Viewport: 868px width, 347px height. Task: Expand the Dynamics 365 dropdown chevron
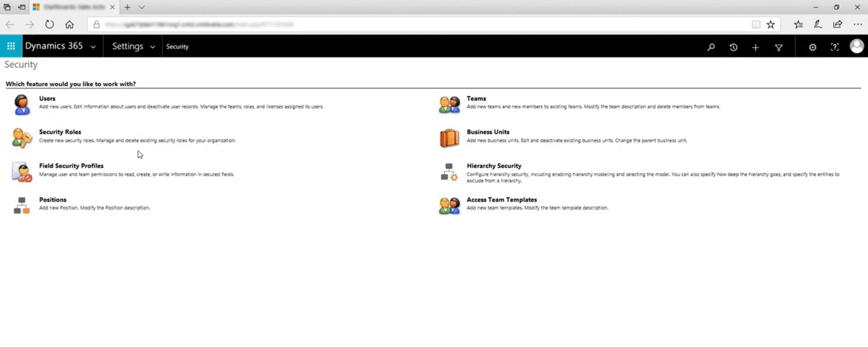click(93, 47)
